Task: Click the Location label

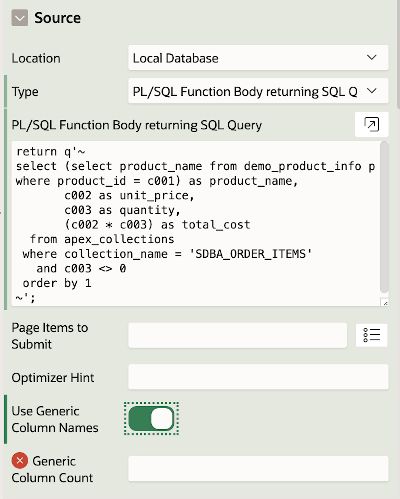Action: [x=36, y=58]
